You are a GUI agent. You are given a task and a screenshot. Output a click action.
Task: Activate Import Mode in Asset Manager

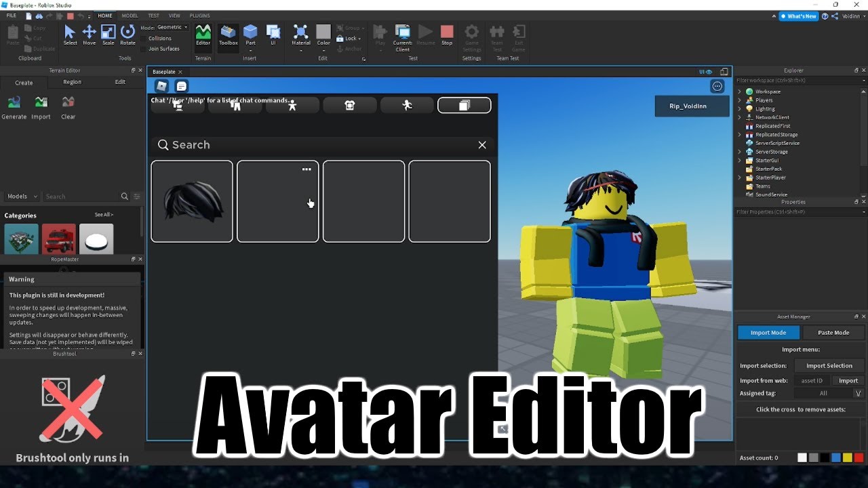(x=768, y=333)
